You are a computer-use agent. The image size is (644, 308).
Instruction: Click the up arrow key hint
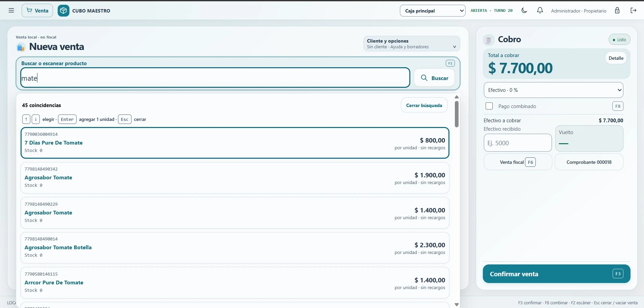pyautogui.click(x=26, y=119)
